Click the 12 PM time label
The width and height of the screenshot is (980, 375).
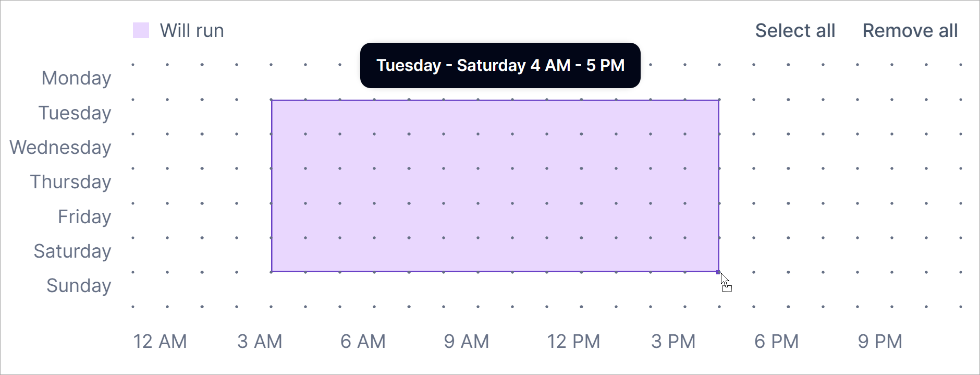573,342
